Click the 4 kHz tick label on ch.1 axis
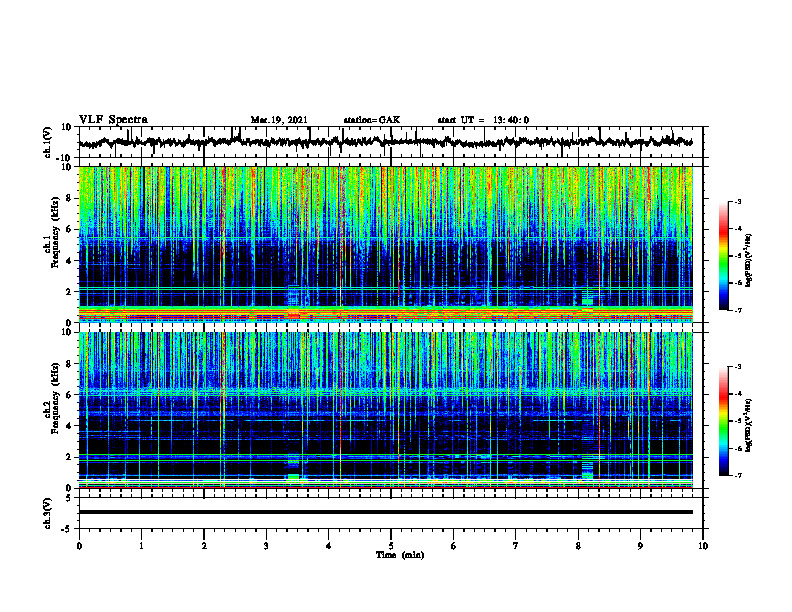792x612 pixels. [x=70, y=261]
